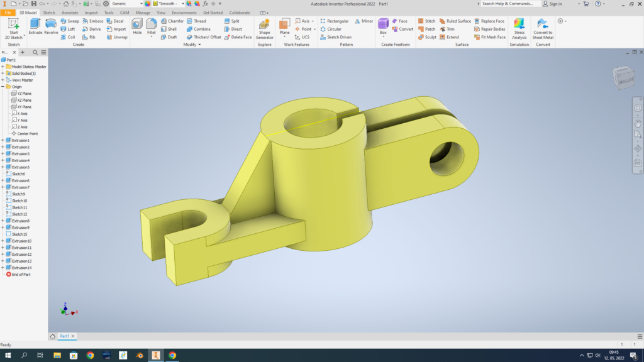This screenshot has width=644, height=362.
Task: Select the Pan tool in navigation bar
Action: pos(638,123)
